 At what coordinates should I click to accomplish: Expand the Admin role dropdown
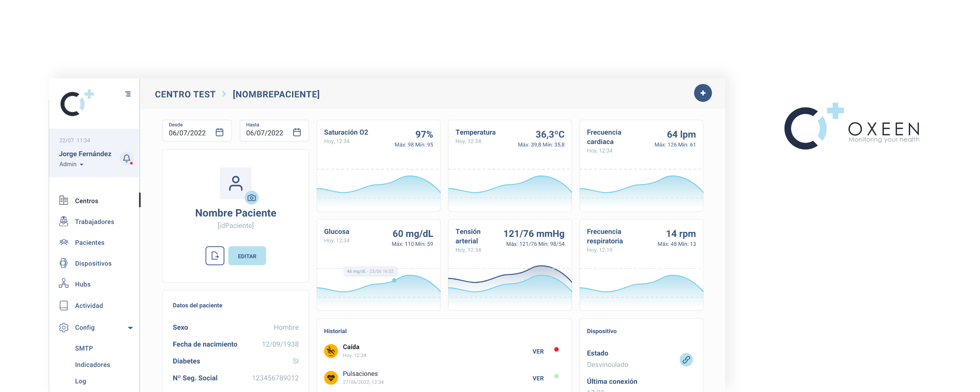coord(71,164)
